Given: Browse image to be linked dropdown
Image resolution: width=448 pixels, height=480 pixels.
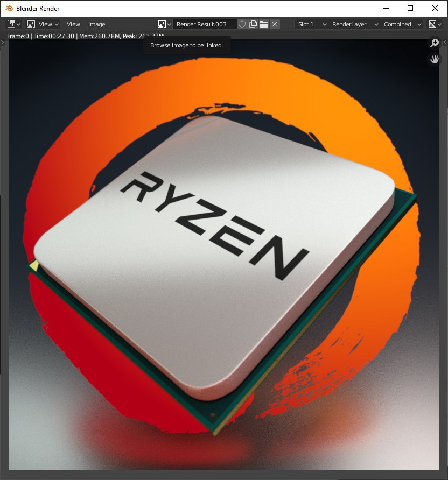Looking at the screenshot, I should tap(164, 24).
